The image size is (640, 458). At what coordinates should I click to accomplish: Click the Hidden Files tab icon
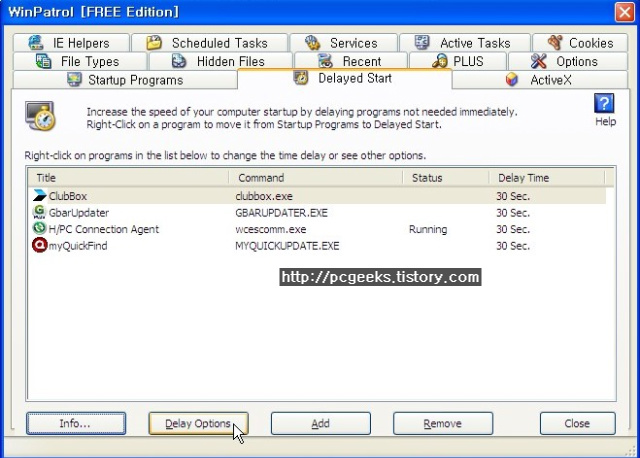(179, 61)
